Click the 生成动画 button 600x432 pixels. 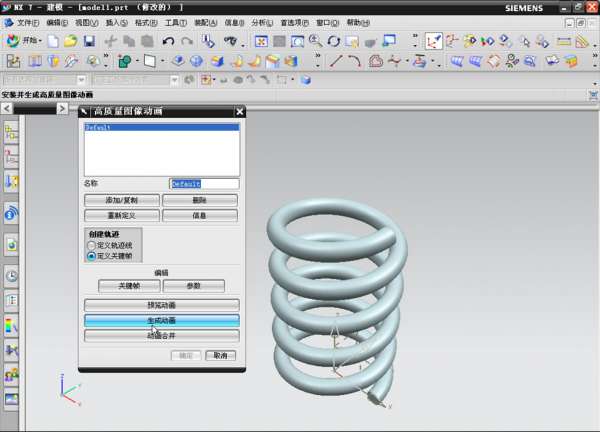(x=161, y=321)
